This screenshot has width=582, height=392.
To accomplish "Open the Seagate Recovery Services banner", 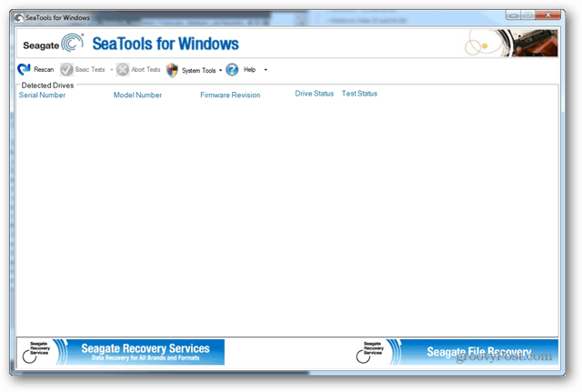I will pyautogui.click(x=122, y=352).
